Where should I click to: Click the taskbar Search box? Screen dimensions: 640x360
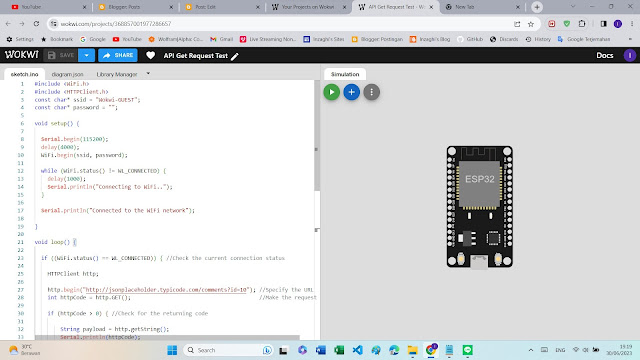(228, 350)
